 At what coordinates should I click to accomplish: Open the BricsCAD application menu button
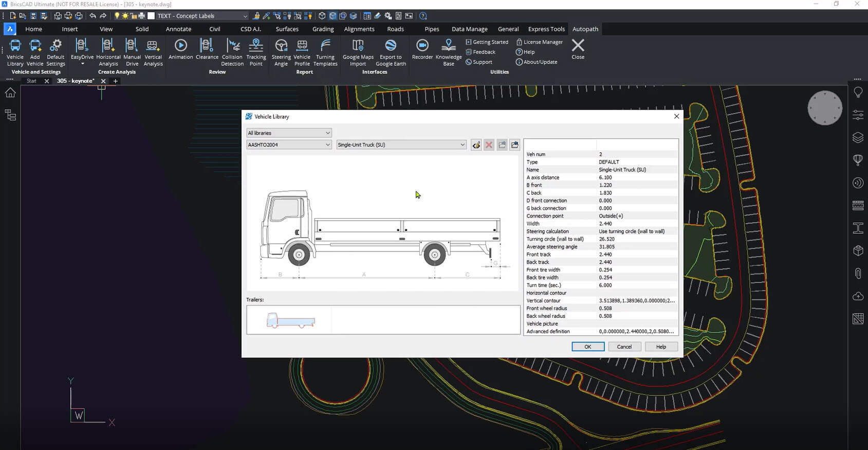pyautogui.click(x=10, y=29)
